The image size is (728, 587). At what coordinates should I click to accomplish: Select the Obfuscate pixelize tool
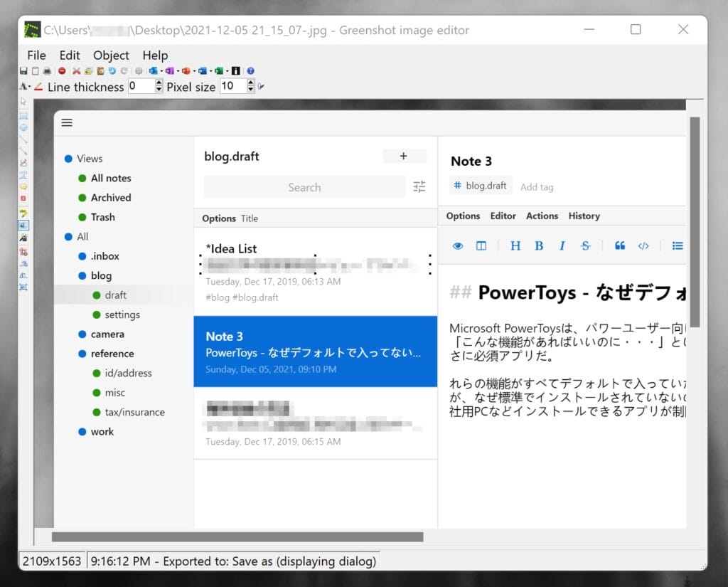point(23,225)
